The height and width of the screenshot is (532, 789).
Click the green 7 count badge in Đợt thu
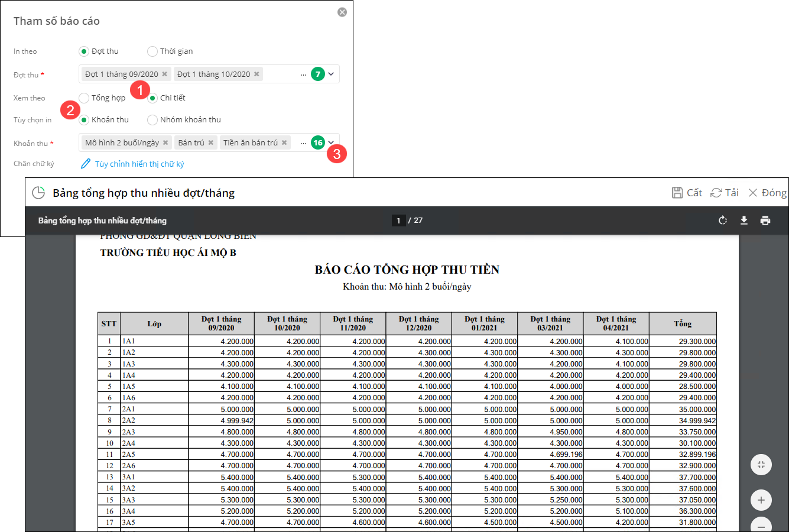[318, 74]
